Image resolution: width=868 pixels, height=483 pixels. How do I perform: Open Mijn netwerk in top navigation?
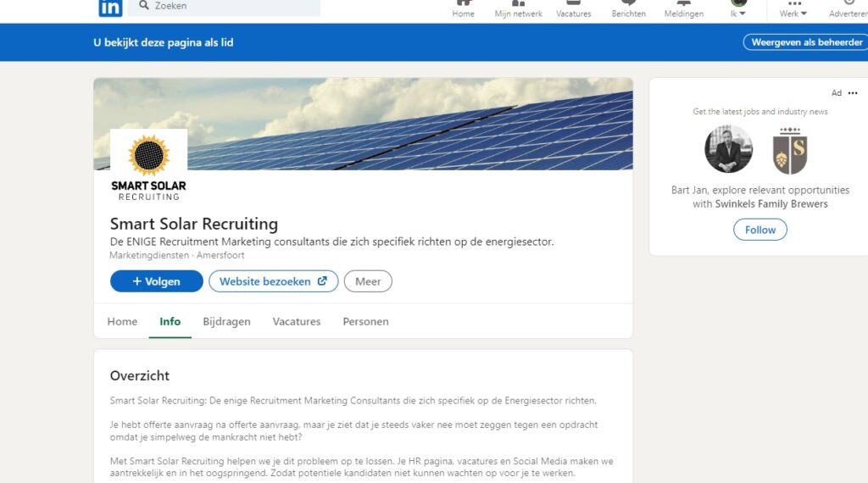click(518, 8)
